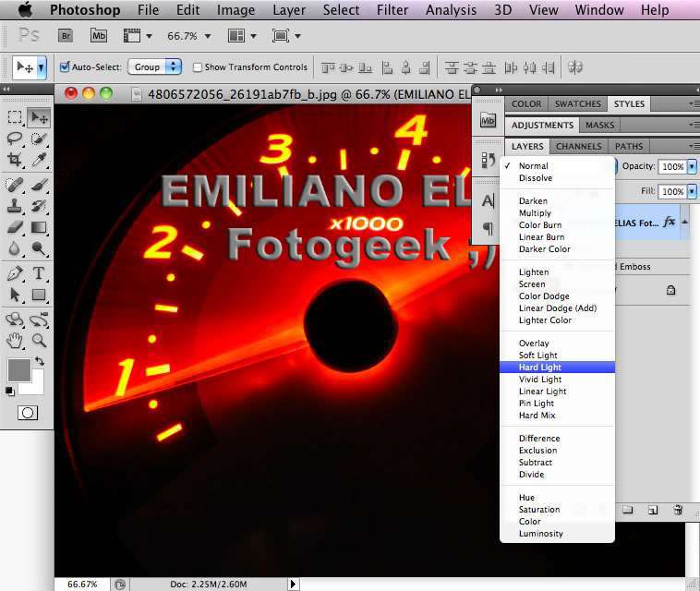Select the Blur tool
This screenshot has height=591, width=700.
tap(15, 248)
